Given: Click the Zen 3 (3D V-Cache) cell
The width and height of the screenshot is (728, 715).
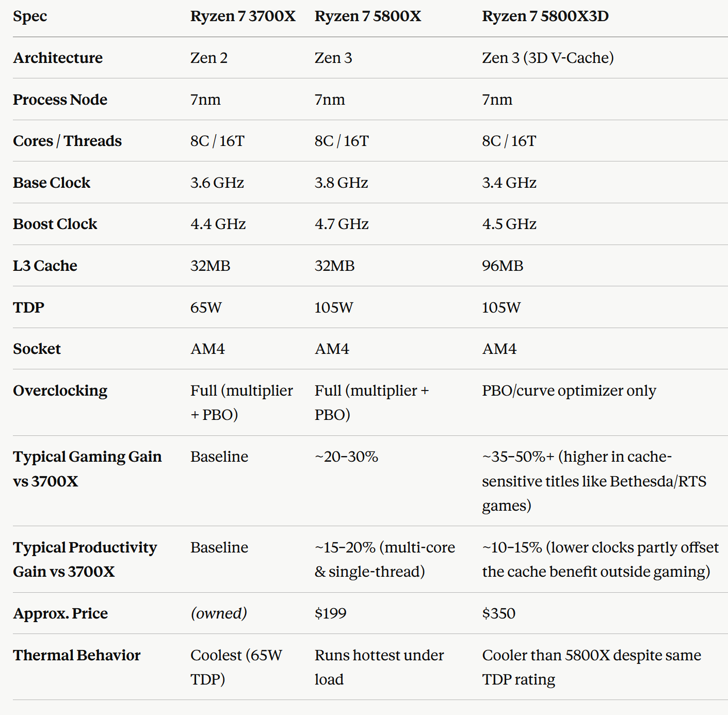Looking at the screenshot, I should [x=547, y=58].
